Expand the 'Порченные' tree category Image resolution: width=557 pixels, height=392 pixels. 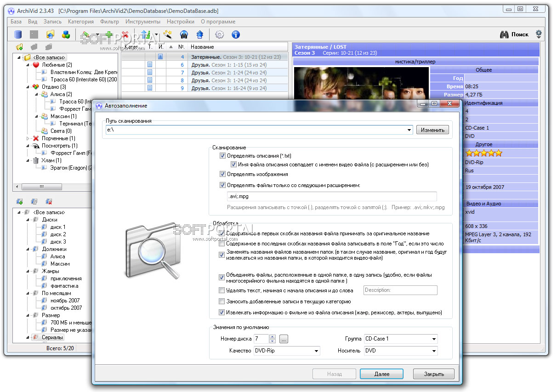(28, 138)
